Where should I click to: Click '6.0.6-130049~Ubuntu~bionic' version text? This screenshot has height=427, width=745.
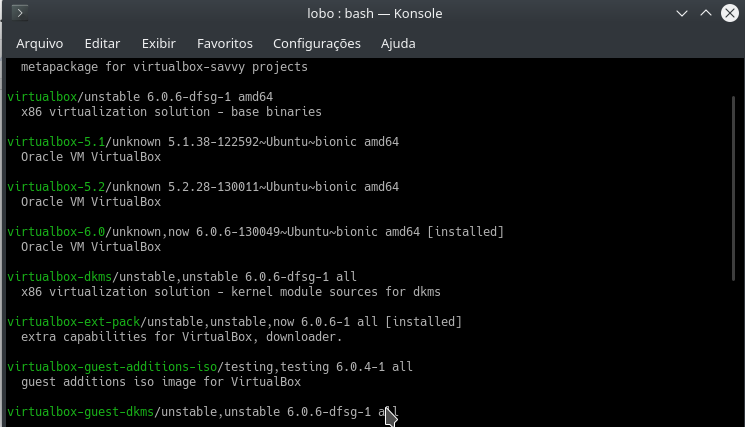[x=287, y=232]
